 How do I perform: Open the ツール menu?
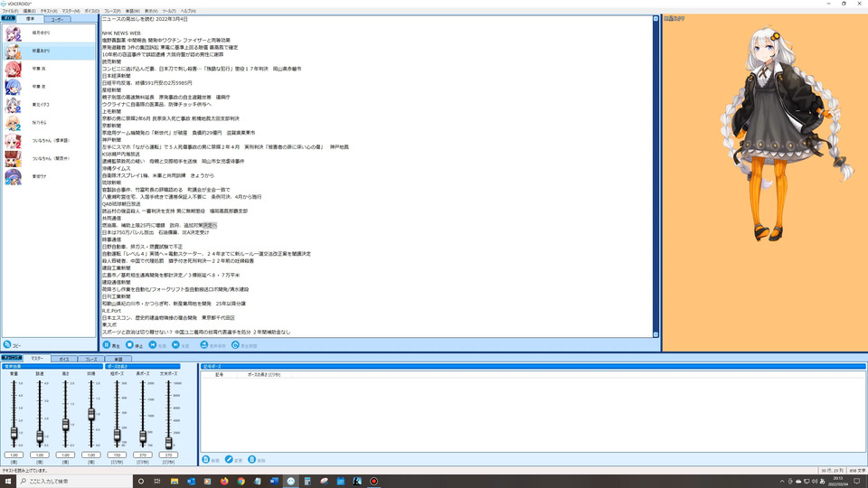pos(169,11)
